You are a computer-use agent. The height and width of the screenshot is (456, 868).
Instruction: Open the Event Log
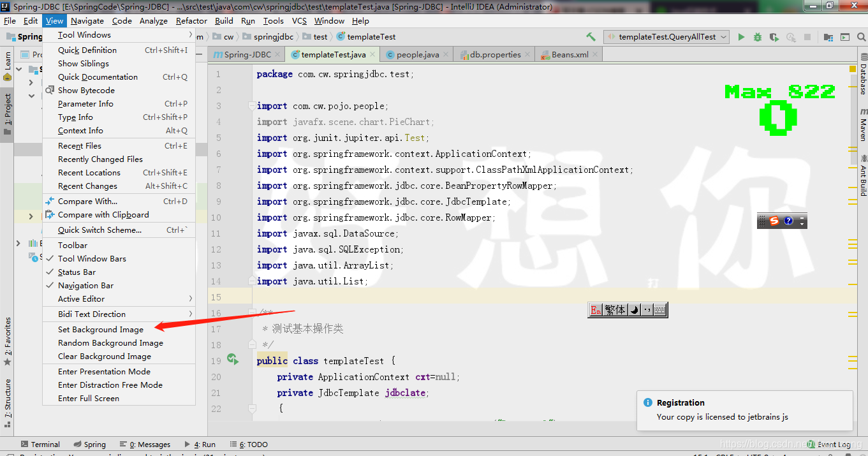pyautogui.click(x=829, y=445)
